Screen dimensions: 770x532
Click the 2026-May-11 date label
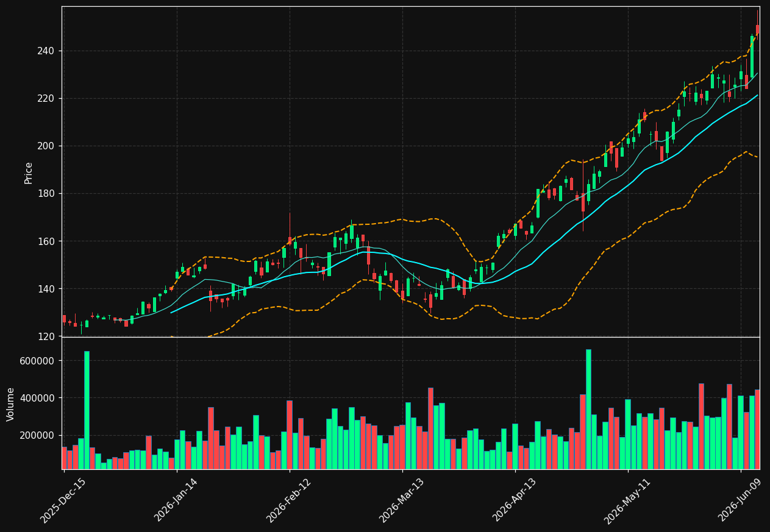tap(627, 500)
